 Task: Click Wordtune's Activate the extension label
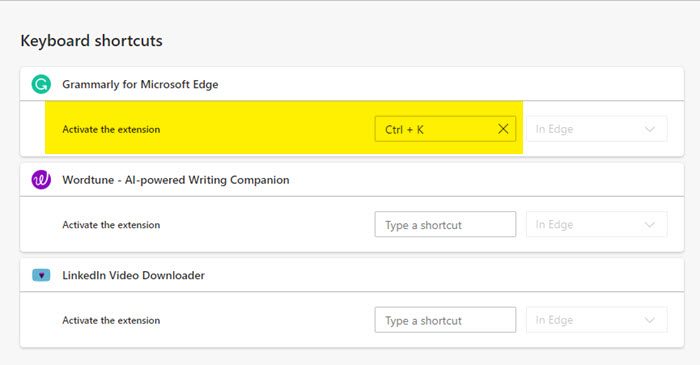coord(111,225)
